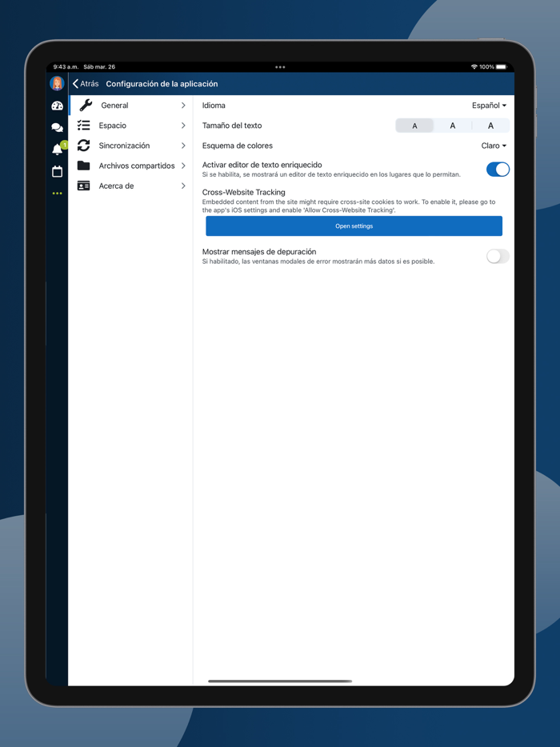Click the Open settings button
Viewport: 560px width, 747px height.
354,226
